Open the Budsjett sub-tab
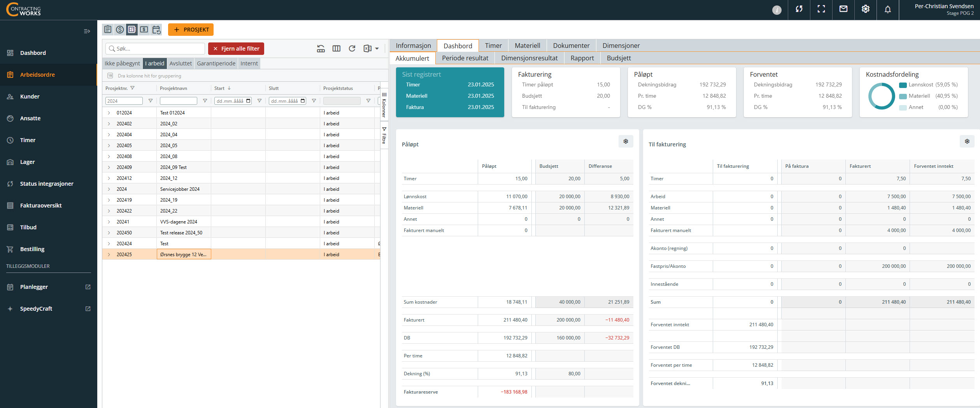This screenshot has height=408, width=980. click(619, 58)
